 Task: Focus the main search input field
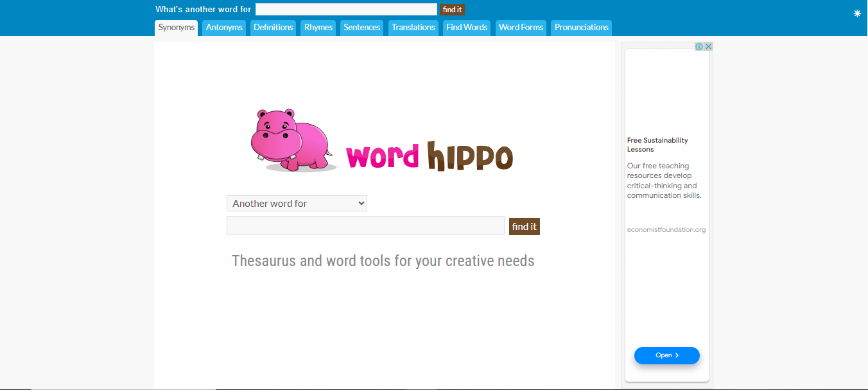point(365,226)
